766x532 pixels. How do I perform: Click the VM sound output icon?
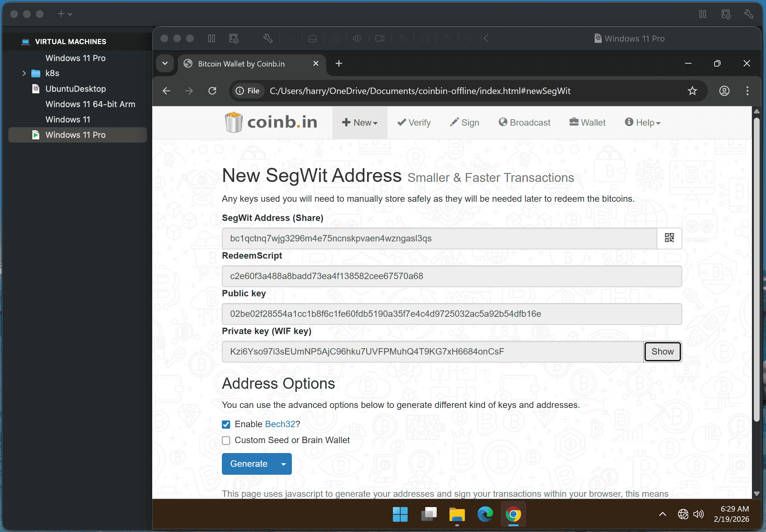tap(357, 38)
